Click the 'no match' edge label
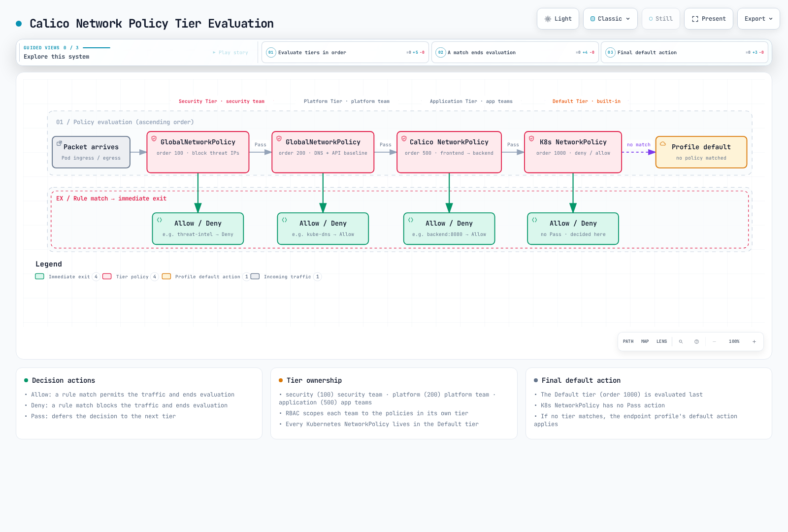The image size is (788, 532). [639, 145]
